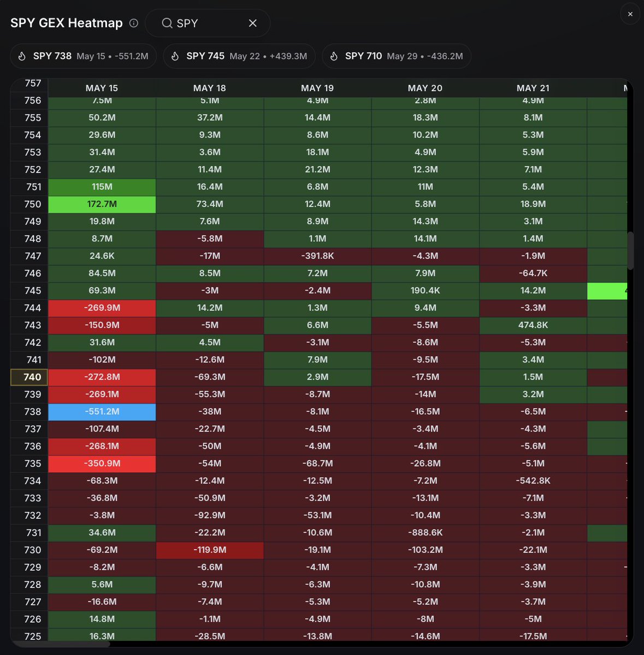Click the 37.2M cell at strike 755
This screenshot has height=655, width=644.
tap(210, 118)
